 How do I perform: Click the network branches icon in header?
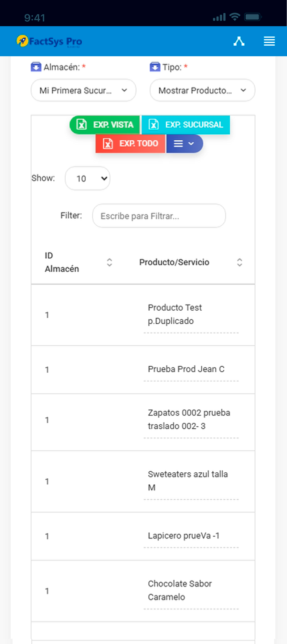[239, 41]
